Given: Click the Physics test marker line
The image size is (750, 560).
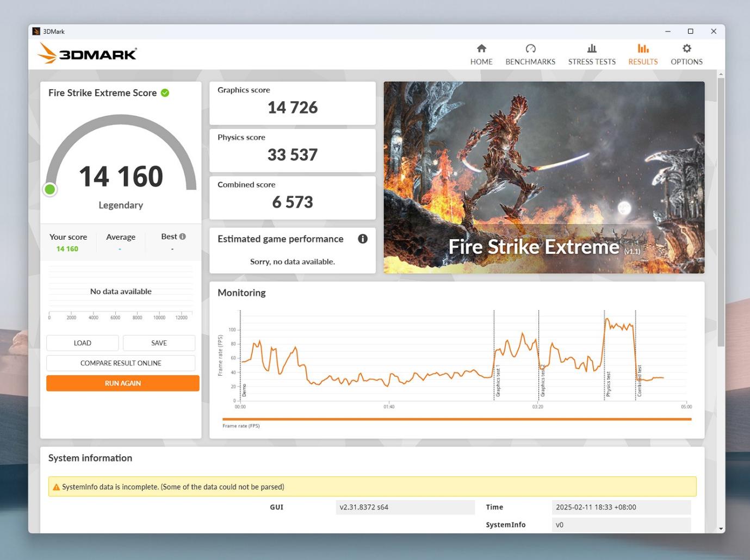Looking at the screenshot, I should pos(604,356).
